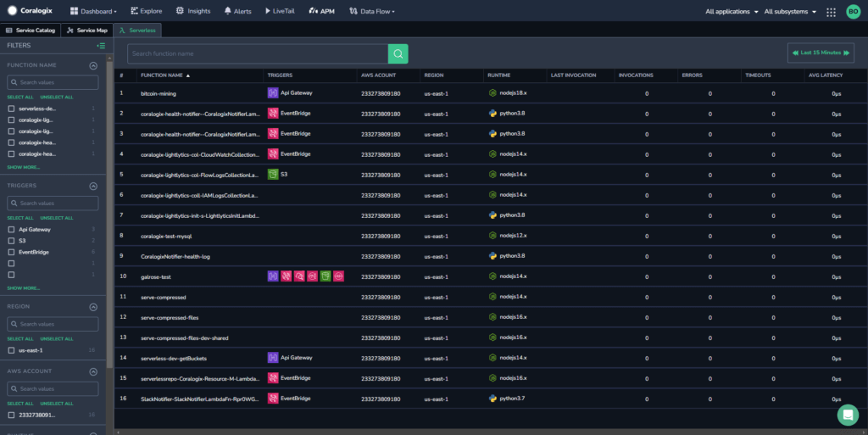Open the Insights menu
868x435 pixels.
pyautogui.click(x=193, y=11)
